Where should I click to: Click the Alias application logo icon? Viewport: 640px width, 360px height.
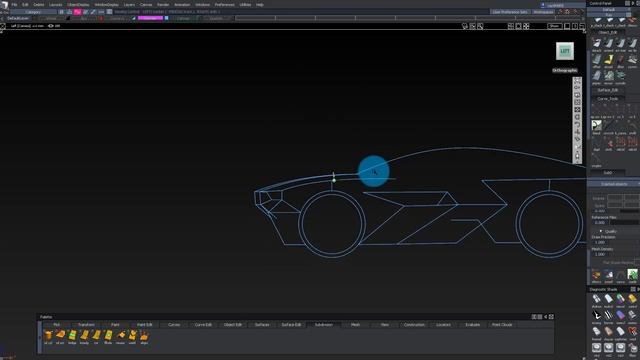pyautogui.click(x=4, y=4)
